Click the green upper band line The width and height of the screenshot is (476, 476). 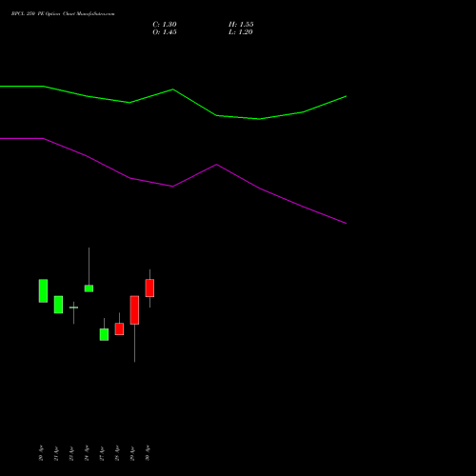[173, 89]
